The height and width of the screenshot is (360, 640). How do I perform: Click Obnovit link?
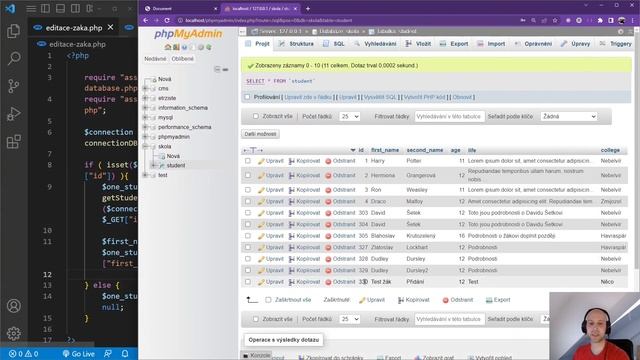click(x=462, y=97)
